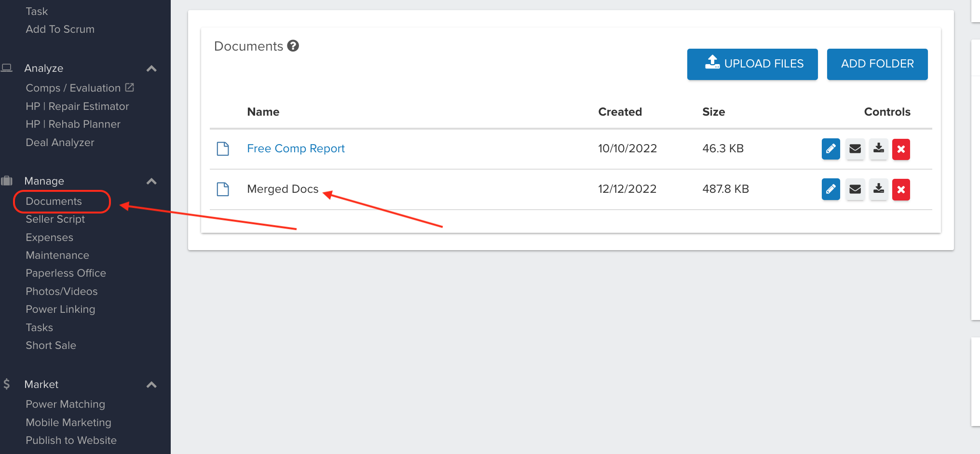Open the Documents help question mark
This screenshot has width=980, height=454.
(293, 46)
